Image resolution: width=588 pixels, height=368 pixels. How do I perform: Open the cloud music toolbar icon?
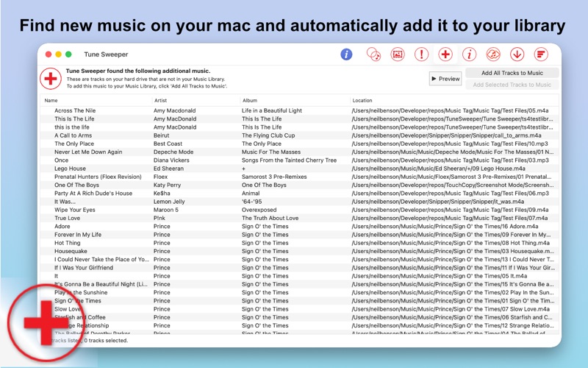pyautogui.click(x=493, y=54)
